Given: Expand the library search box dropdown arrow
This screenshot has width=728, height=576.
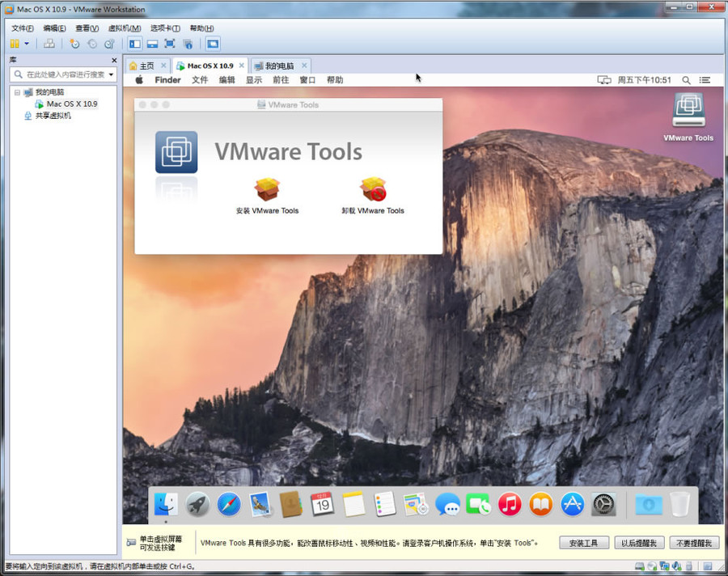Looking at the screenshot, I should (x=111, y=74).
